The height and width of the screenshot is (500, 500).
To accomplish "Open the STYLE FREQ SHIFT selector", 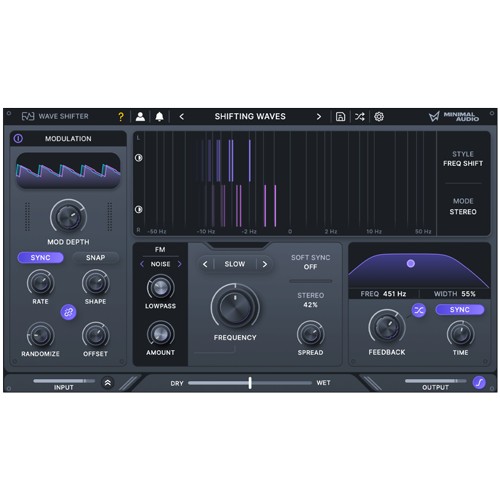I will pyautogui.click(x=463, y=159).
